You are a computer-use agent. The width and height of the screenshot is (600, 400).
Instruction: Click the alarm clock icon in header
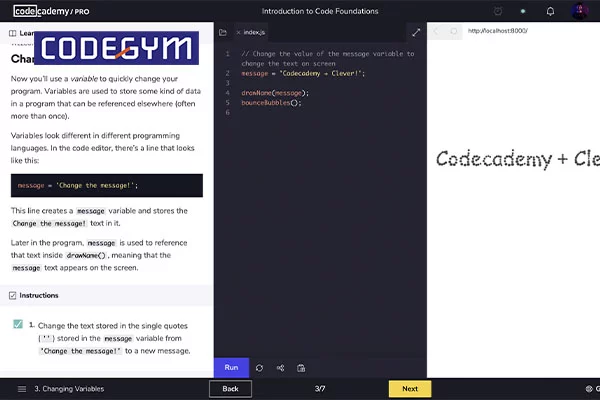point(498,12)
